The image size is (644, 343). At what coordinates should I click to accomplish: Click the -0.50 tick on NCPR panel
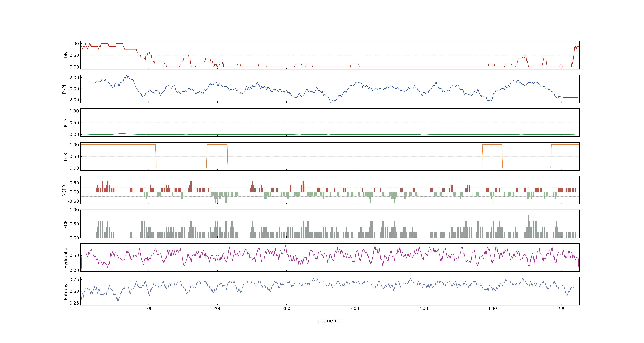coord(73,201)
